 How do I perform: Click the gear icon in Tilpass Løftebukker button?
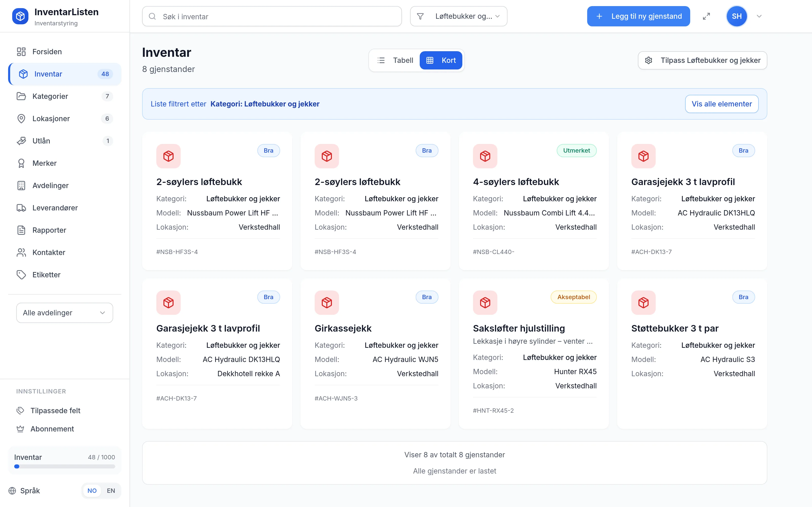pos(649,60)
